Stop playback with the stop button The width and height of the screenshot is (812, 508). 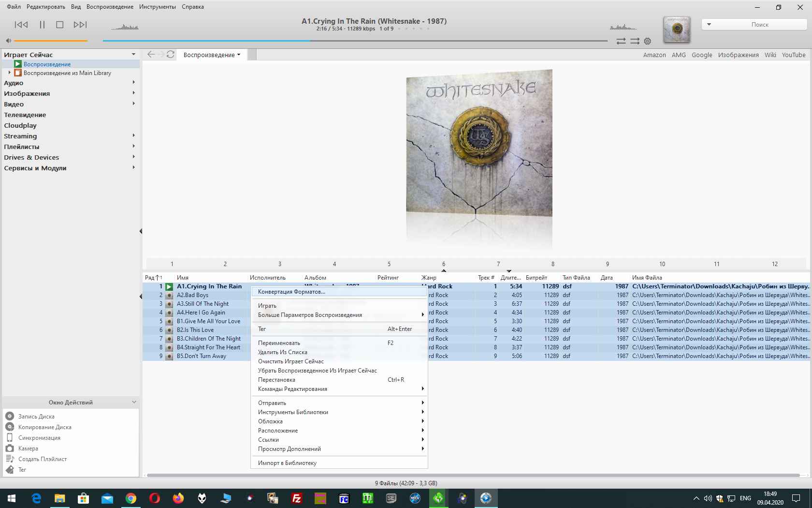[60, 25]
